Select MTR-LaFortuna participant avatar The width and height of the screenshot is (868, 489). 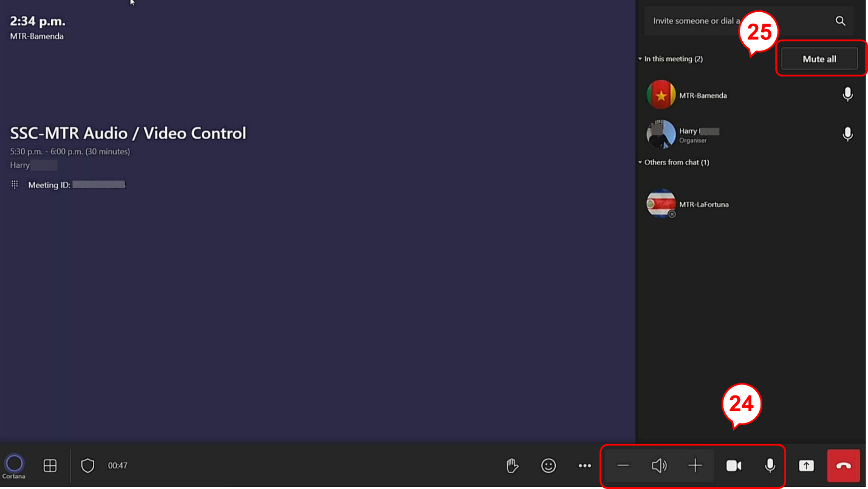(661, 204)
